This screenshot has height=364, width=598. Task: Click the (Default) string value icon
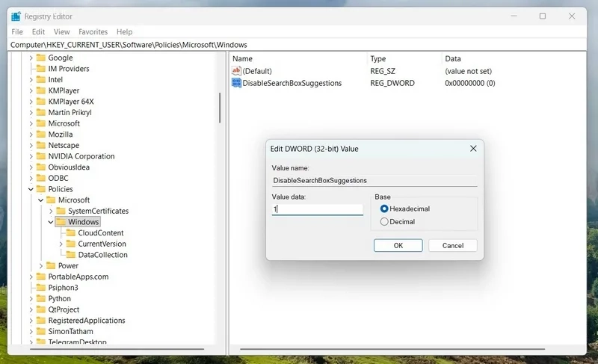(x=236, y=71)
